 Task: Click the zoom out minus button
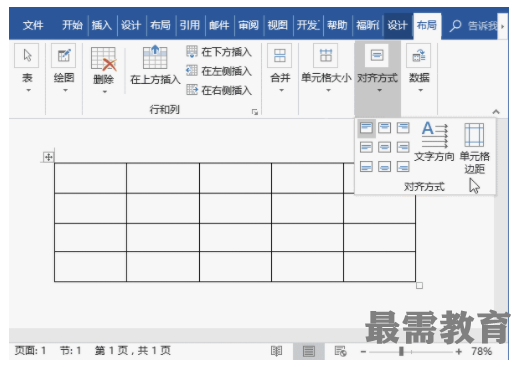point(363,351)
